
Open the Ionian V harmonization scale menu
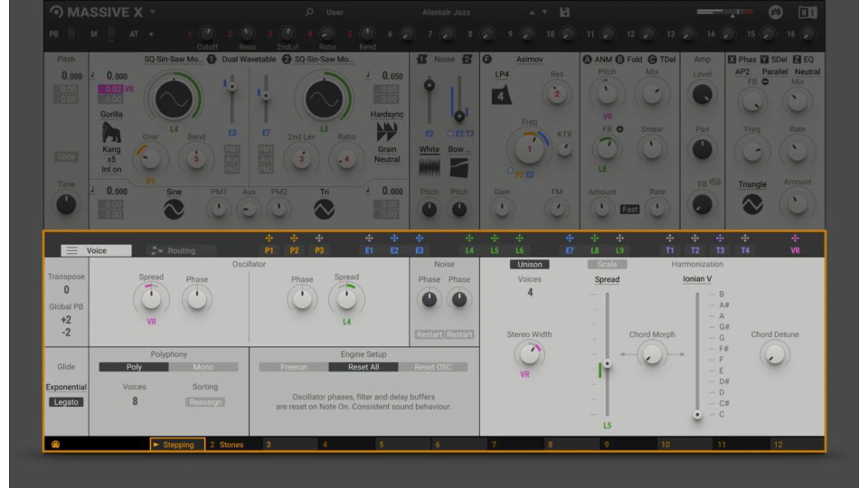pos(697,279)
